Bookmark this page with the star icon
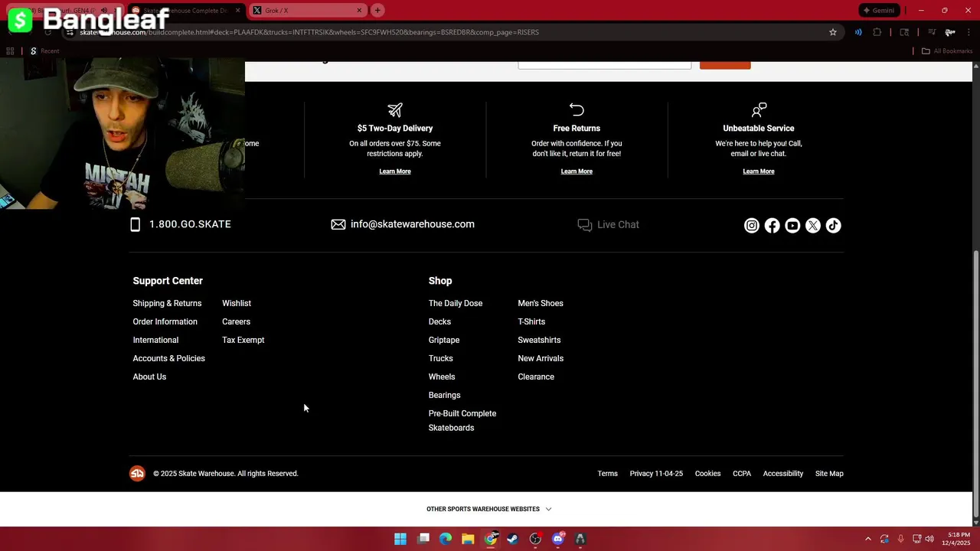The image size is (980, 551). click(833, 32)
